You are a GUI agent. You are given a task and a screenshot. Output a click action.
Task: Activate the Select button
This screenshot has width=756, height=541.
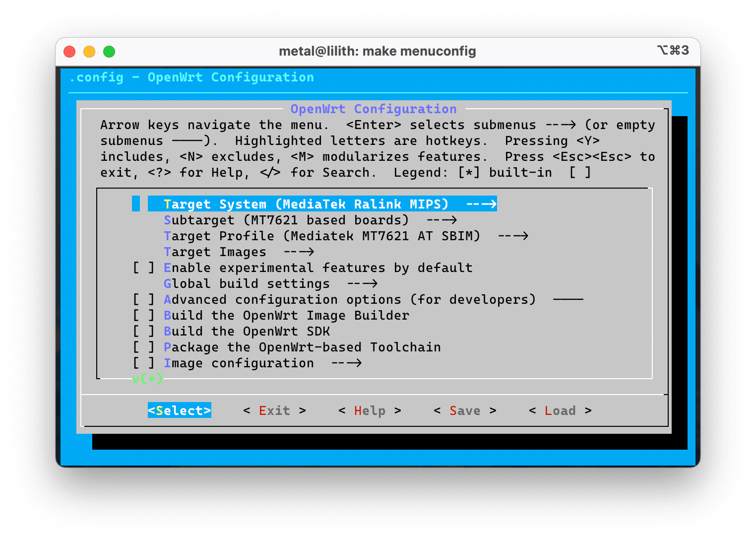pyautogui.click(x=180, y=410)
